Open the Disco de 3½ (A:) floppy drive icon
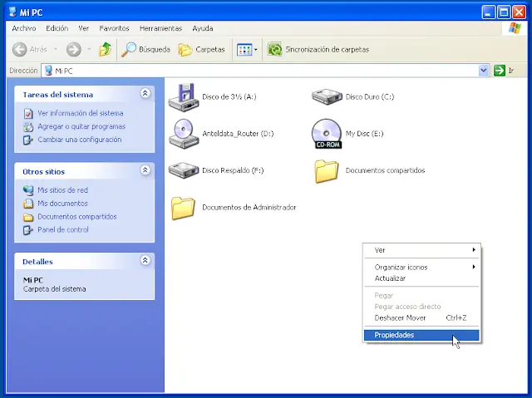This screenshot has width=532, height=398. tap(182, 97)
